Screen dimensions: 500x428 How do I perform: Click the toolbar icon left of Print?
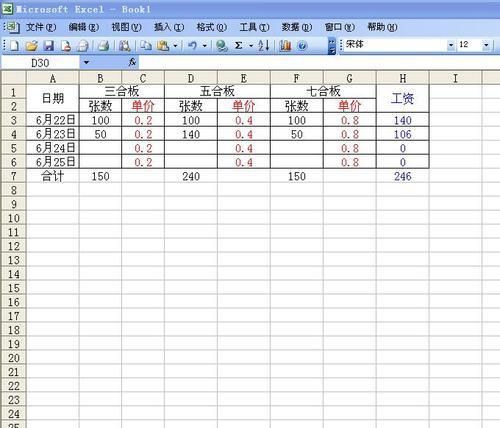83,45
